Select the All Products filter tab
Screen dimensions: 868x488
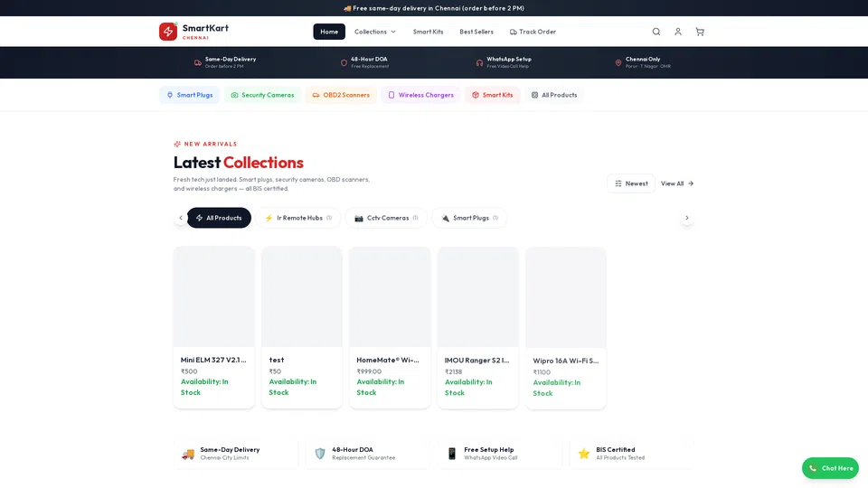(219, 218)
